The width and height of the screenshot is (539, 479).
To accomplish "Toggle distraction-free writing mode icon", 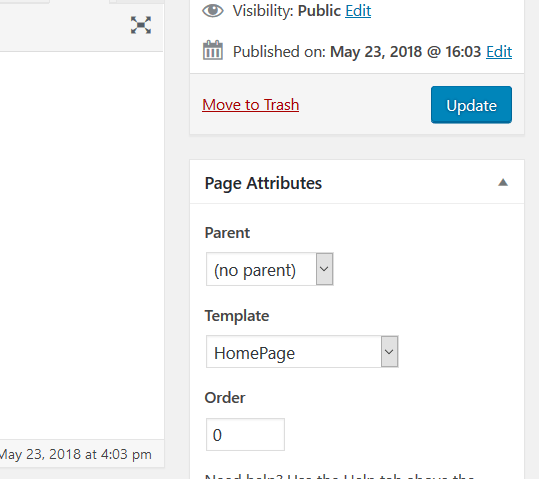I will [x=141, y=25].
